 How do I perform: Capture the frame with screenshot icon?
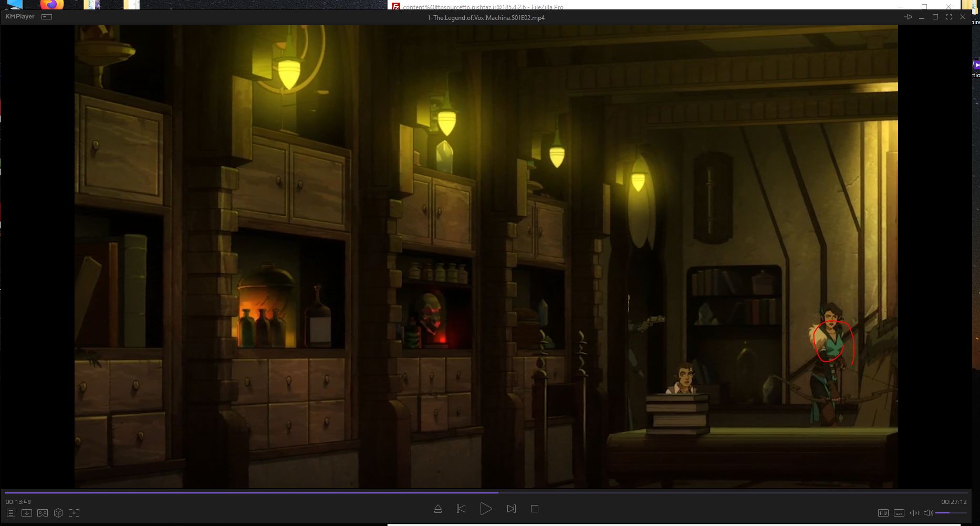(x=74, y=513)
